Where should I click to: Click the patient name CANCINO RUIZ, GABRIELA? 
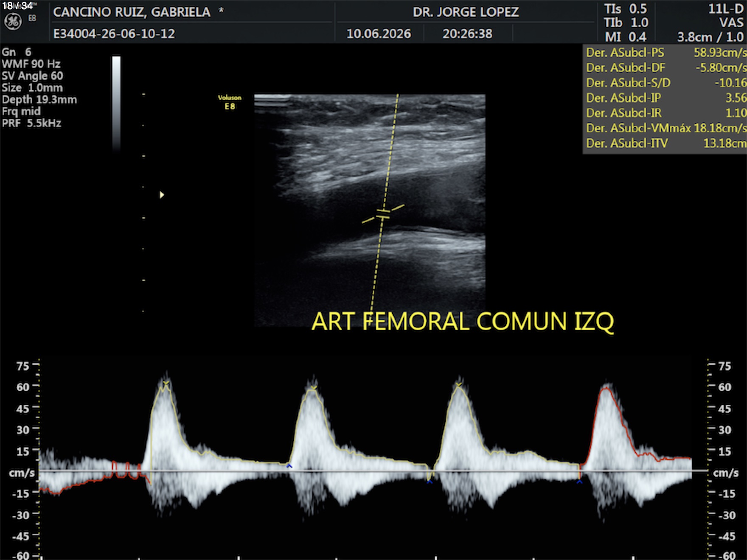tap(132, 12)
